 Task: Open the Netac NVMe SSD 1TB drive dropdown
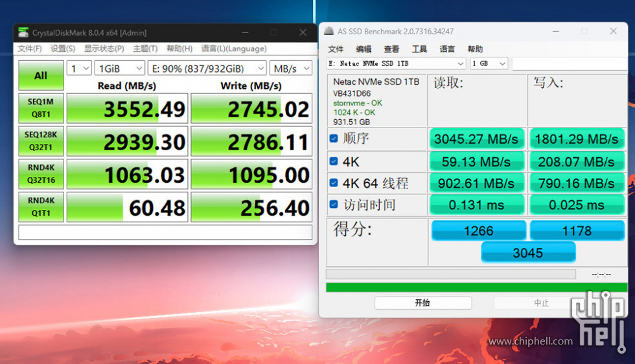[396, 63]
